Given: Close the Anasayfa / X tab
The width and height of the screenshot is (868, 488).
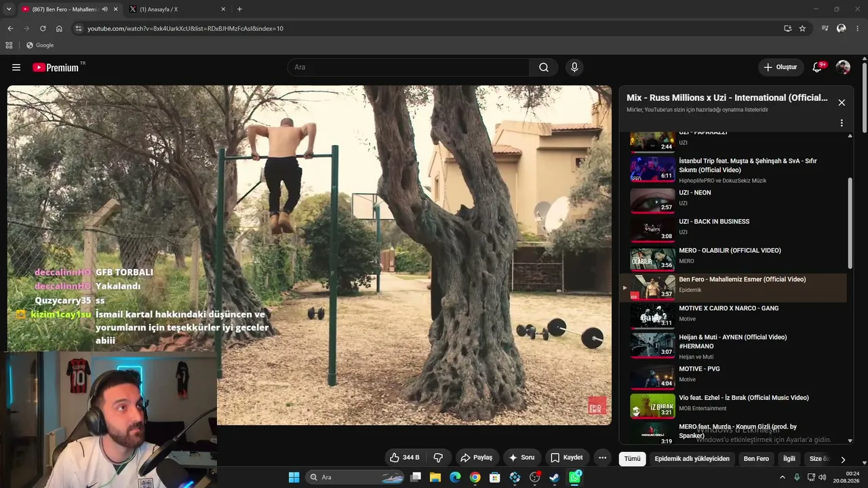Looking at the screenshot, I should pos(223,9).
